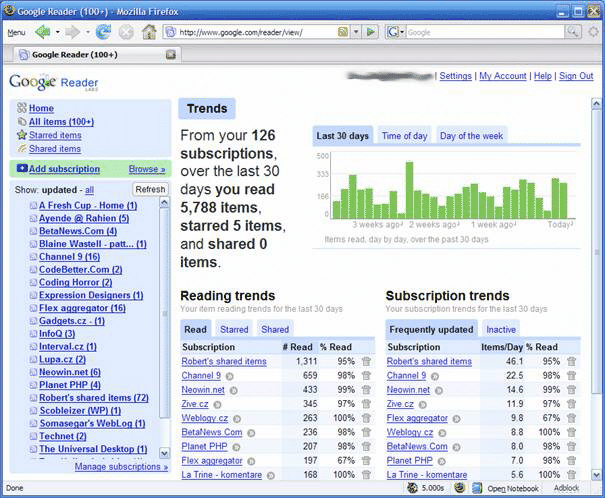The height and width of the screenshot is (498, 605).
Task: Open the search engine selector dropdown
Action: 402,32
